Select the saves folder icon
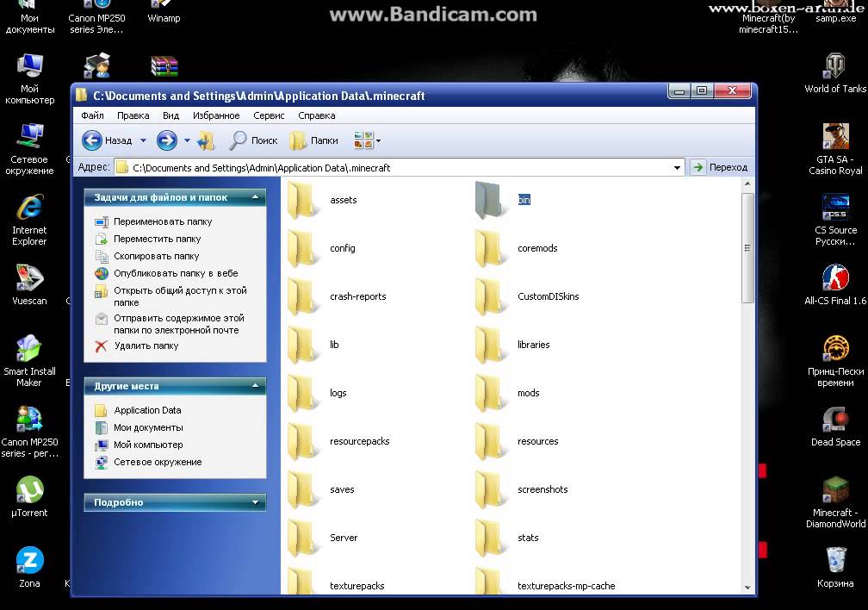The image size is (868, 610). (302, 489)
